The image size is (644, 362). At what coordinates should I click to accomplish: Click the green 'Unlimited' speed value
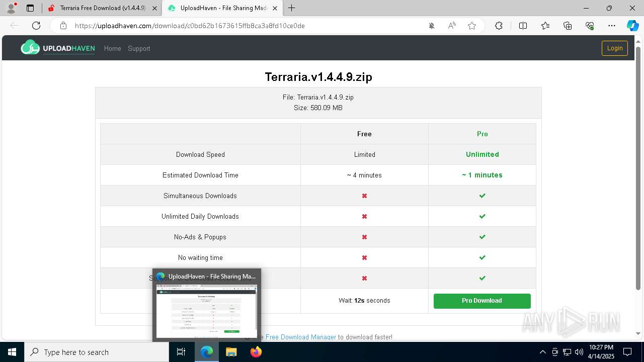coord(482,154)
